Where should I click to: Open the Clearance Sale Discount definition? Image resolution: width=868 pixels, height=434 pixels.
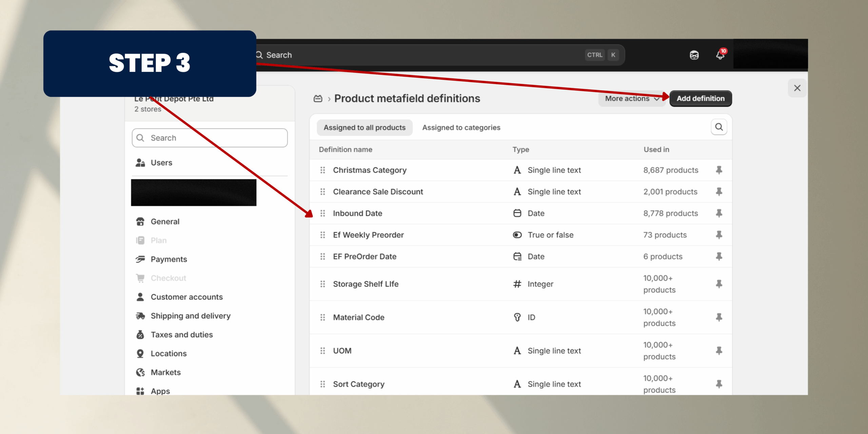[x=378, y=192]
